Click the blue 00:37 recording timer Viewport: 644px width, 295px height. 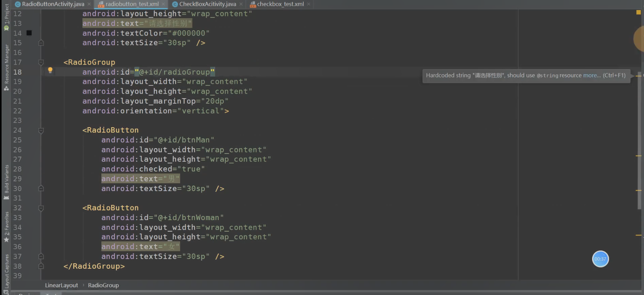coord(600,259)
